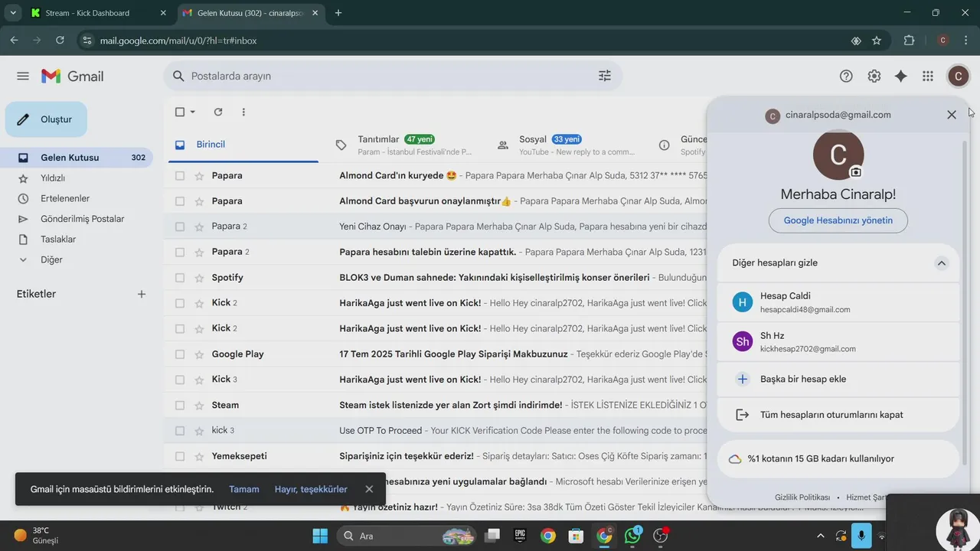Bookmark this page with the star icon
Image resolution: width=980 pixels, height=551 pixels.
coord(877,41)
